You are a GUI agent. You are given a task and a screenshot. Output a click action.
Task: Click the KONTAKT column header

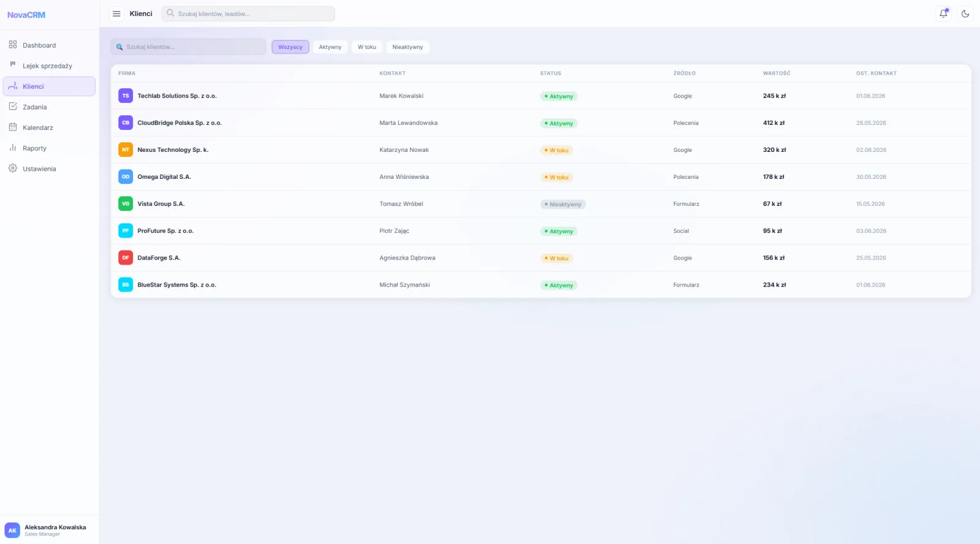393,74
